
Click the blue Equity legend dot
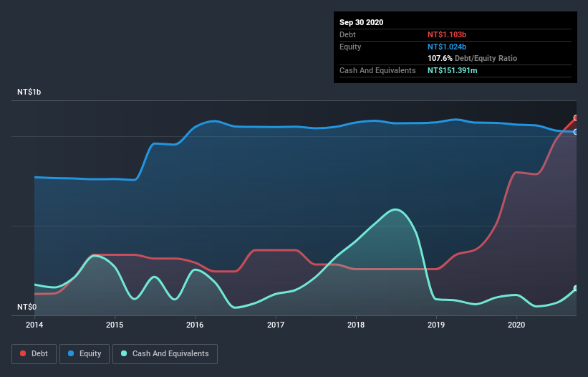[x=71, y=353]
